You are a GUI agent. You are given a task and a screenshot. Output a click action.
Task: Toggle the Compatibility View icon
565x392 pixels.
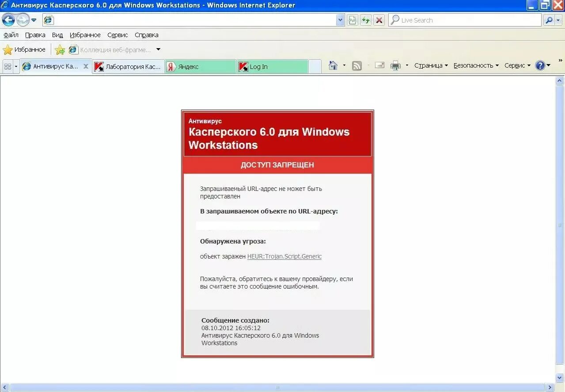pyautogui.click(x=353, y=20)
